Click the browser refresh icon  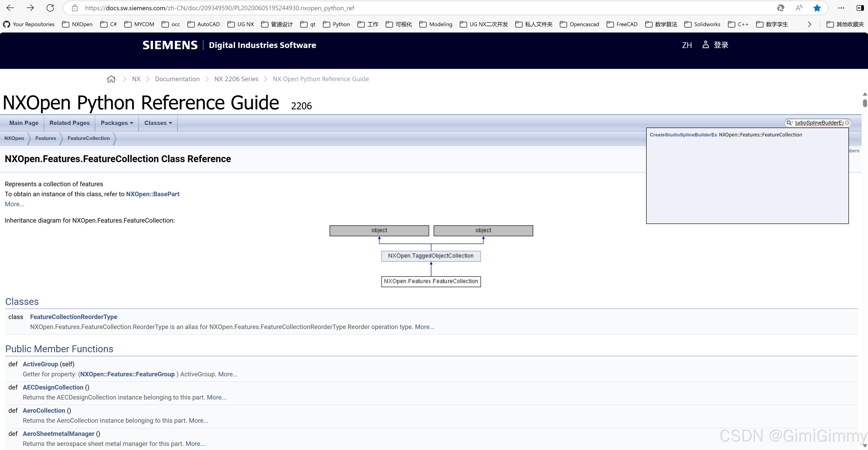coord(50,8)
